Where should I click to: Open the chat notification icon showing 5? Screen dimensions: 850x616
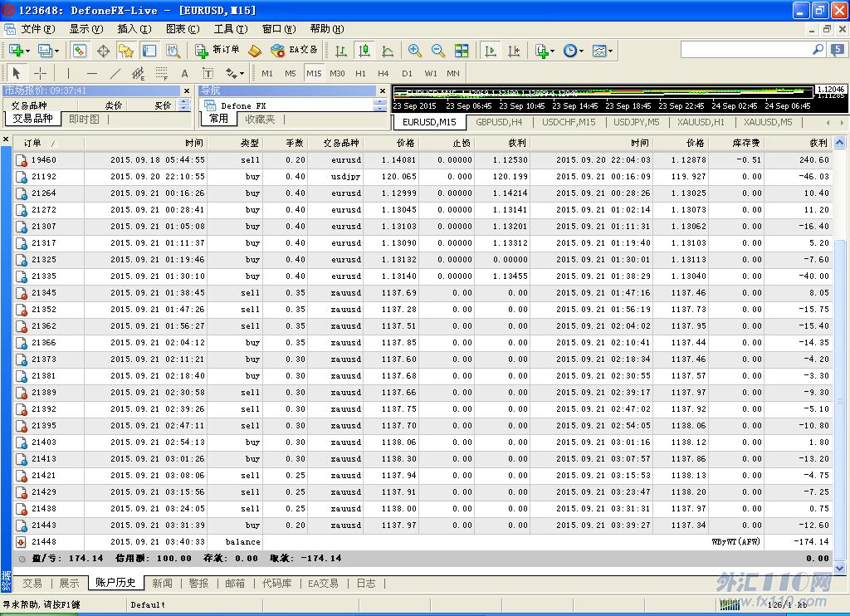(x=838, y=50)
